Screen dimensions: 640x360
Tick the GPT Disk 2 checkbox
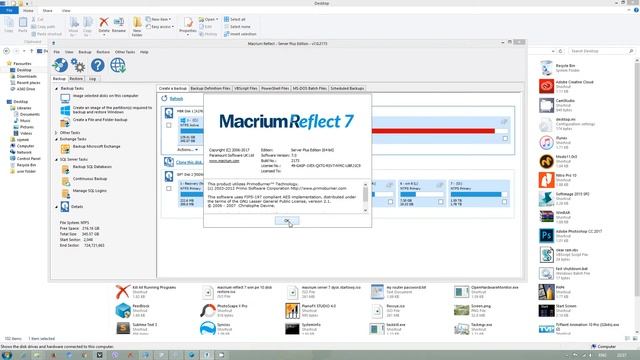(x=169, y=189)
